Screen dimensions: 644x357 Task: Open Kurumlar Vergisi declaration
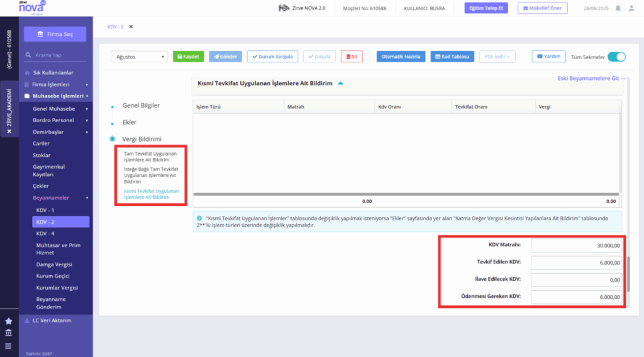coord(57,288)
